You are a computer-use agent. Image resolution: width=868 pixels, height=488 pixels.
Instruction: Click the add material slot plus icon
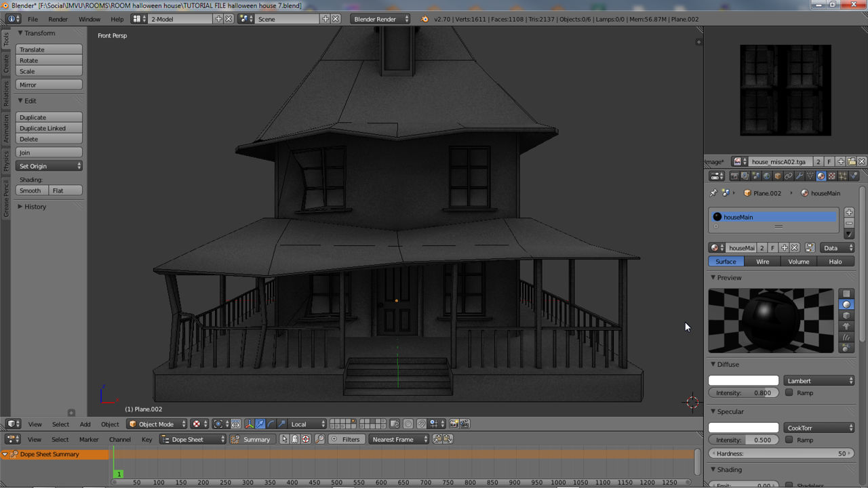coord(849,212)
